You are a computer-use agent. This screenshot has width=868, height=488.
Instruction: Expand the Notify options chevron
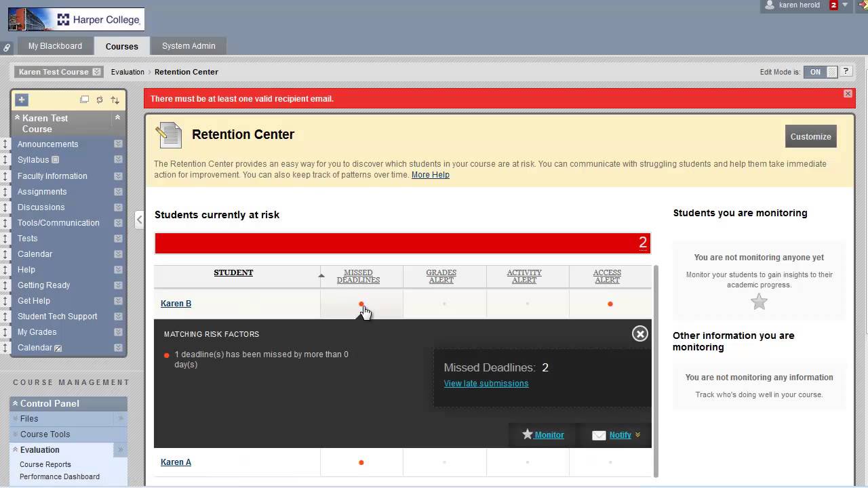[x=637, y=435]
